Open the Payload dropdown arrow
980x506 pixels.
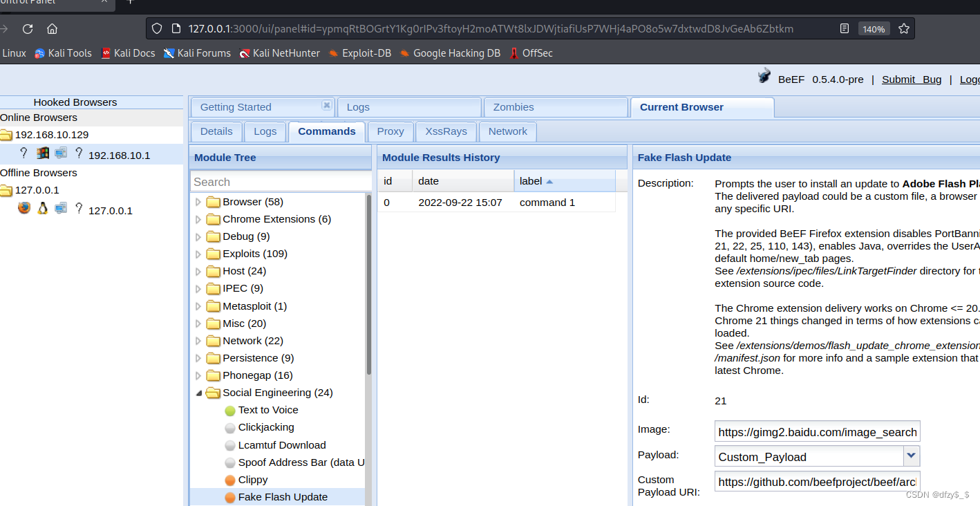912,456
